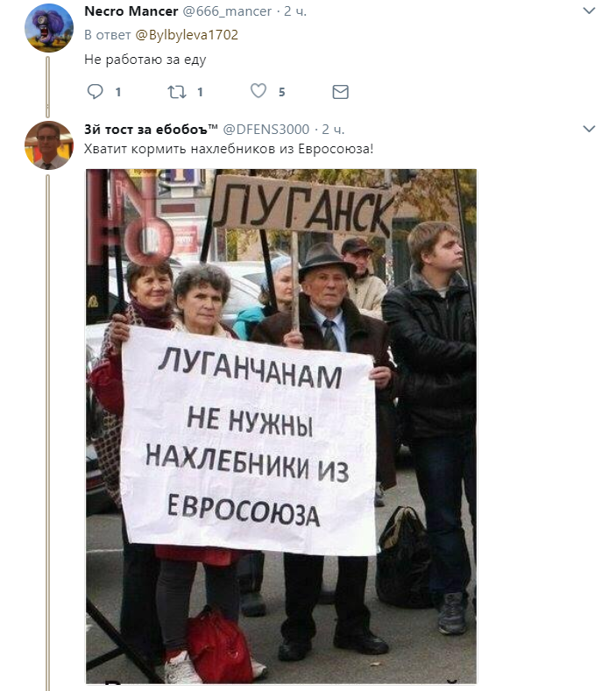Click the tweet text about нахлебников из Евросоюза

pos(229,149)
